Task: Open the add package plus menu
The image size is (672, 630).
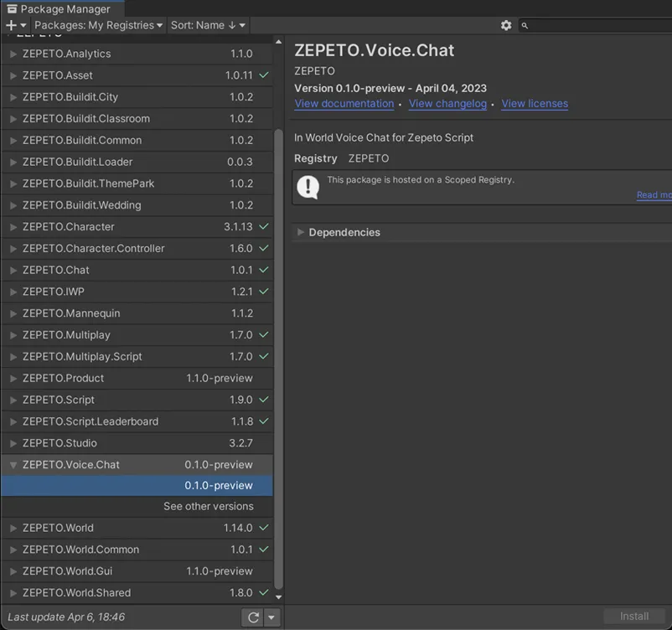Action: (16, 25)
